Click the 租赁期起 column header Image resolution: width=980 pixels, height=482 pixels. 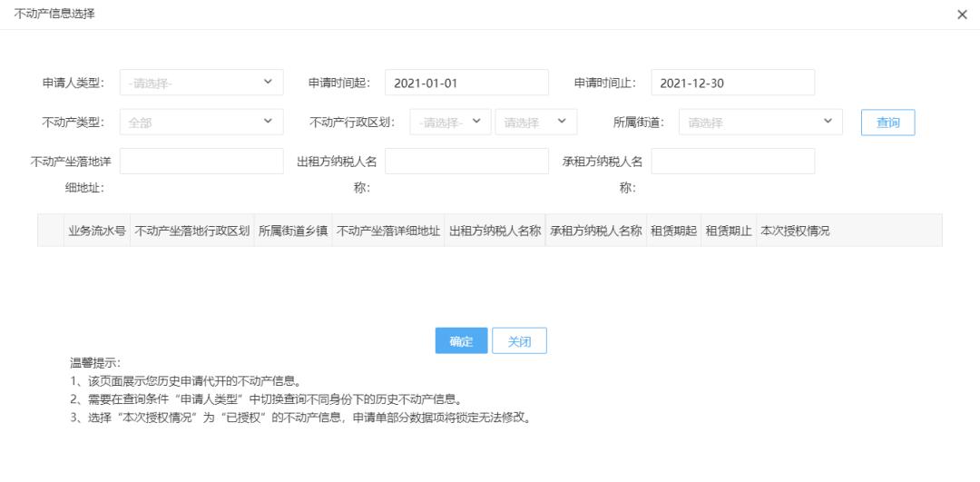click(x=673, y=230)
